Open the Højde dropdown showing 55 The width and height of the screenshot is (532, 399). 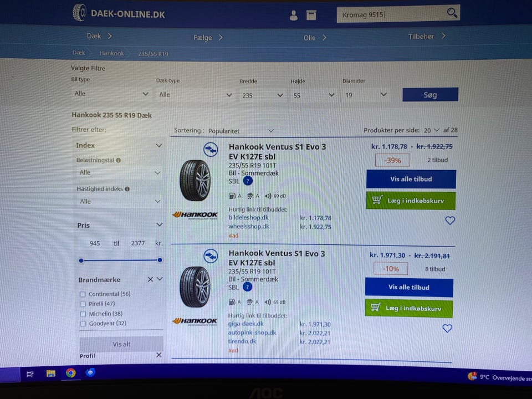pos(314,95)
